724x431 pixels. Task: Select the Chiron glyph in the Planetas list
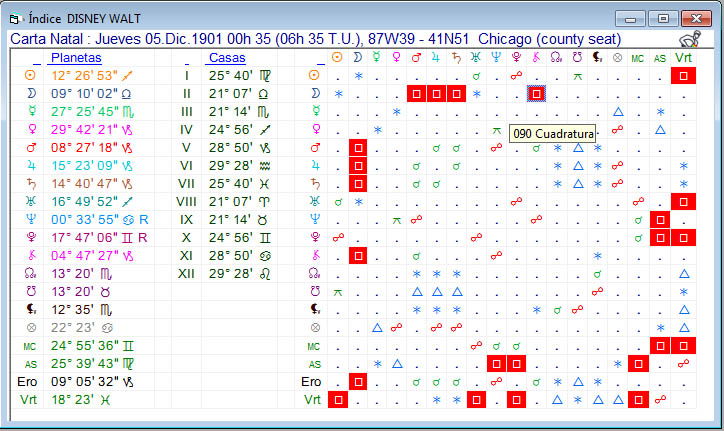coord(31,255)
